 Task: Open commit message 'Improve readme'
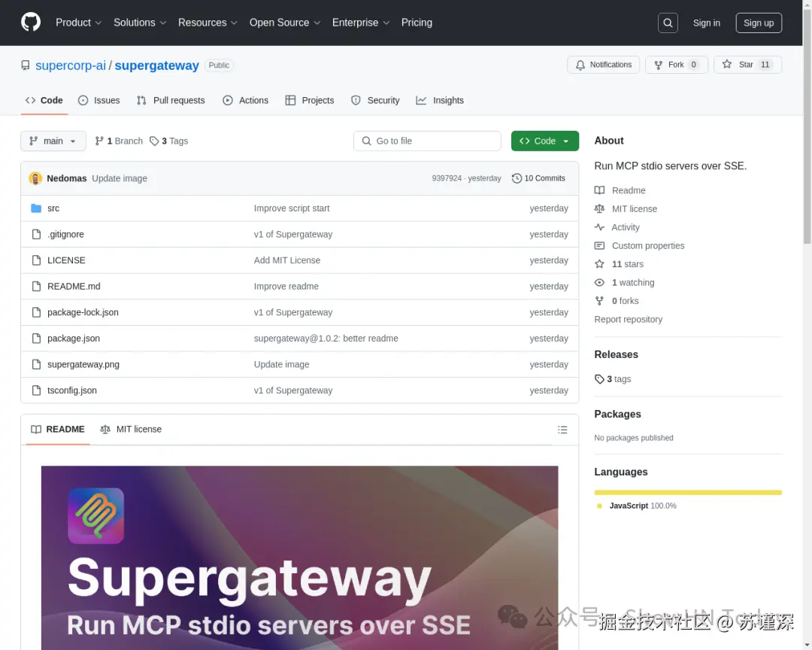pos(286,286)
